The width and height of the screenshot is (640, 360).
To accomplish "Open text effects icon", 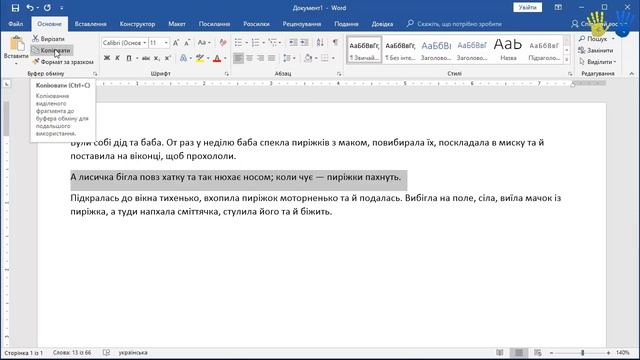I will [183, 58].
